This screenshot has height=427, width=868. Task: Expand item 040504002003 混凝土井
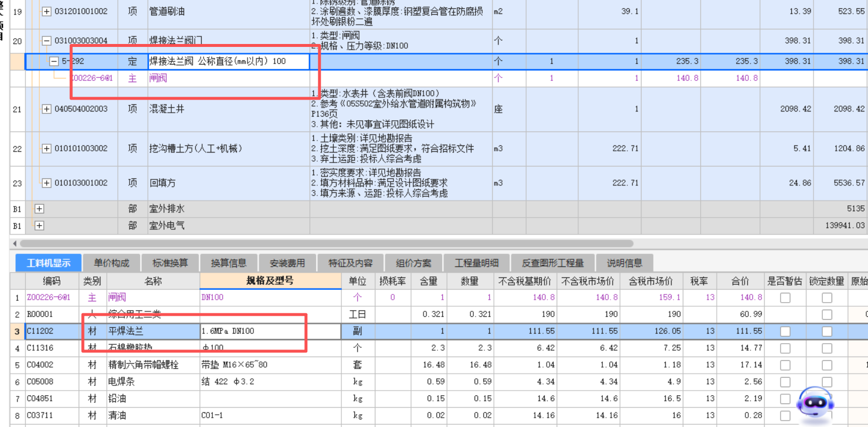coord(46,109)
